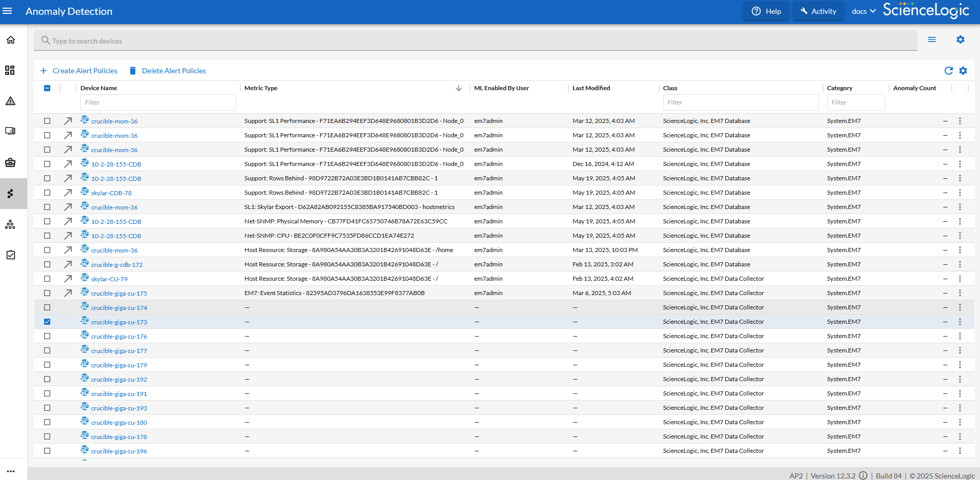The height and width of the screenshot is (480, 980).
Task: Open the arrow icon for skylar-CDB-78 row
Action: click(68, 193)
